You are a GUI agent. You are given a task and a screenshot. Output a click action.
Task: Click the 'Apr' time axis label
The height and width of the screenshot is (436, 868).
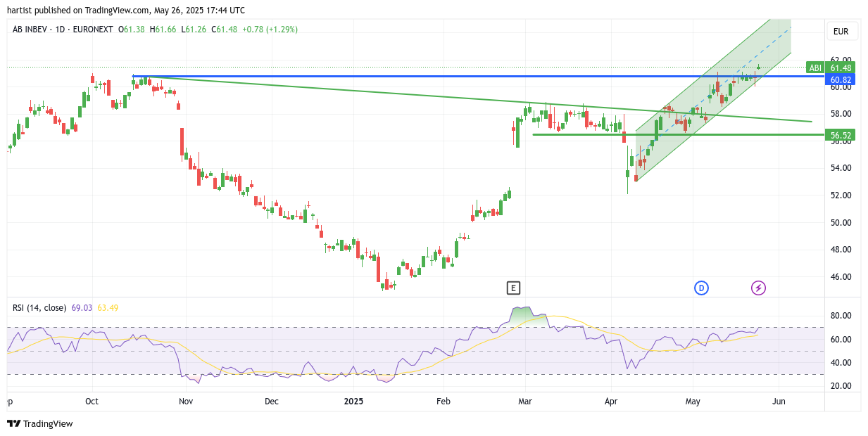click(610, 402)
